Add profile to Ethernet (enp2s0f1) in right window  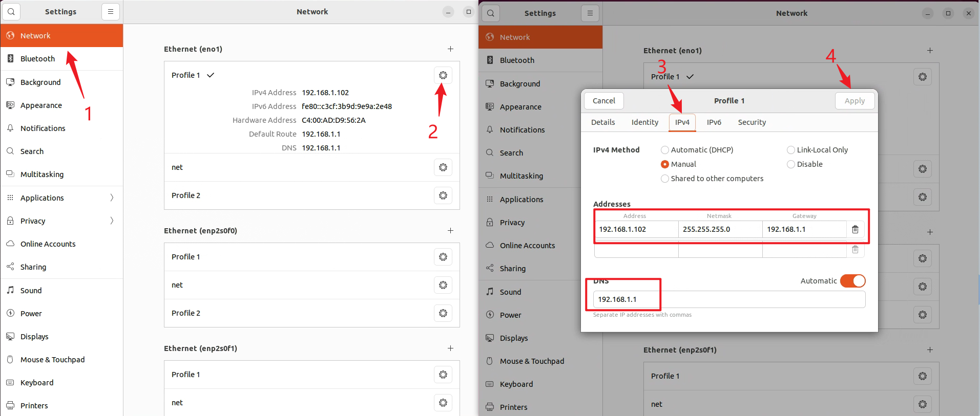930,350
